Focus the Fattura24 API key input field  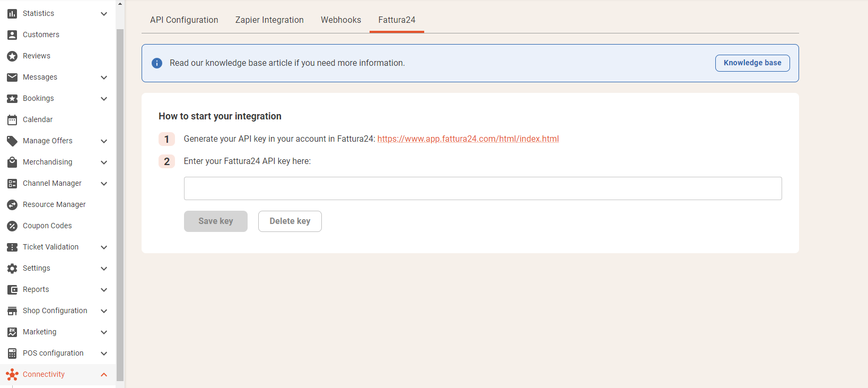click(x=483, y=188)
